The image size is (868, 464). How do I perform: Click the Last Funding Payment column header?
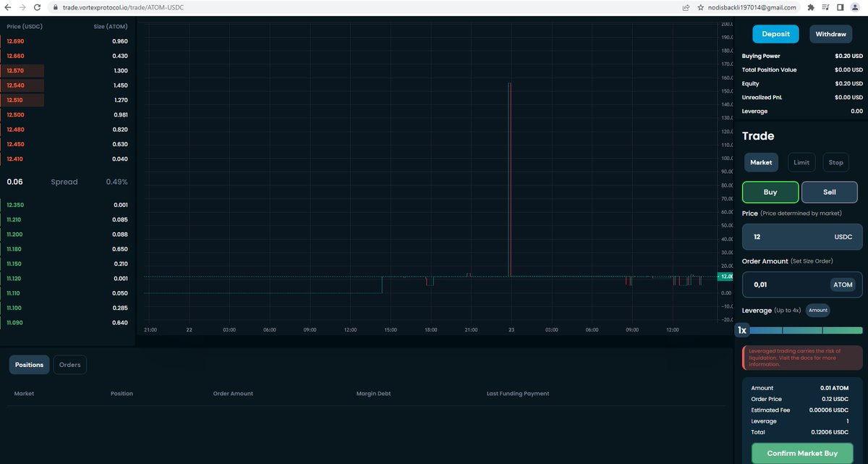(518, 394)
